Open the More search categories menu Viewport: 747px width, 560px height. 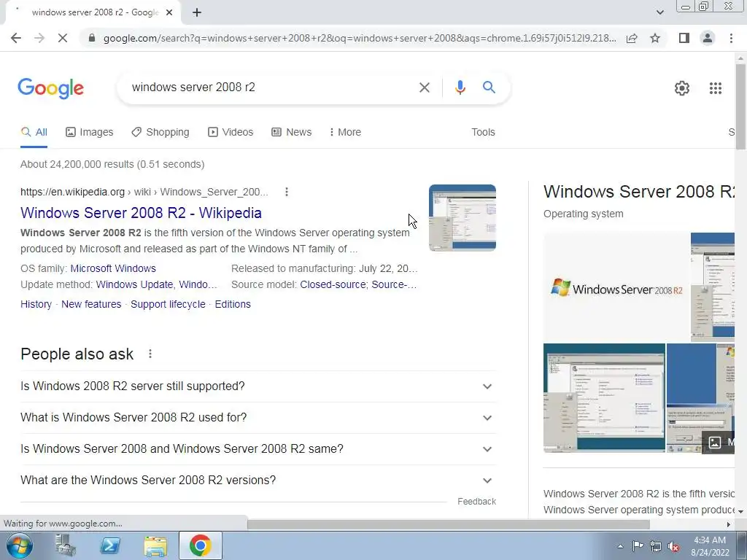[345, 133]
